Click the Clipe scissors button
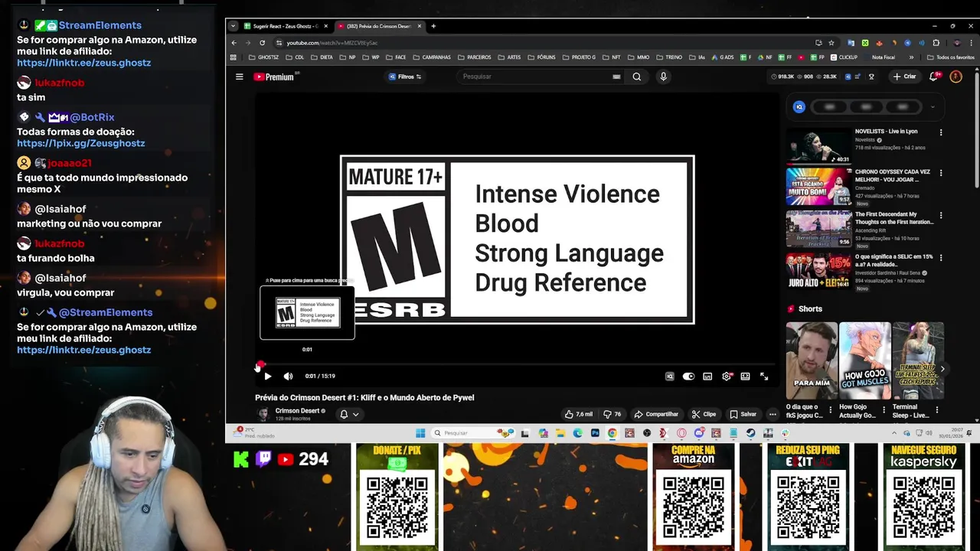The width and height of the screenshot is (980, 551). pos(704,414)
